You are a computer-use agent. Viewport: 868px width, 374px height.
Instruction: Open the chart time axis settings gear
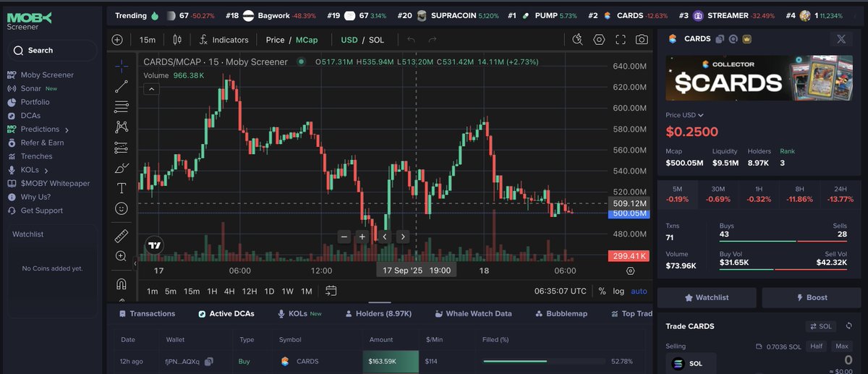[630, 271]
